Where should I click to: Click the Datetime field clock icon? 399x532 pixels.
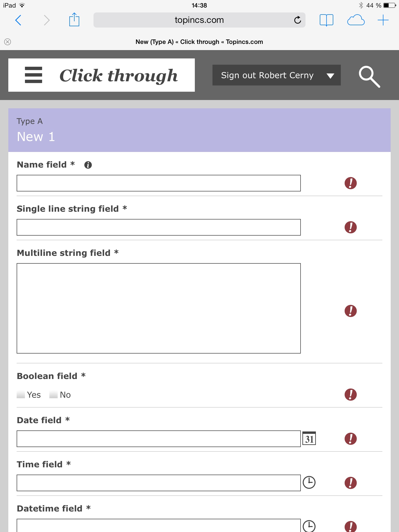309,526
